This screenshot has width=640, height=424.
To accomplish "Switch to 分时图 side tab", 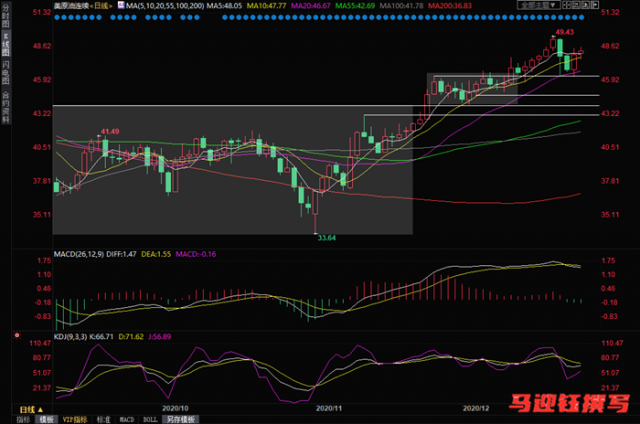I will [6, 15].
